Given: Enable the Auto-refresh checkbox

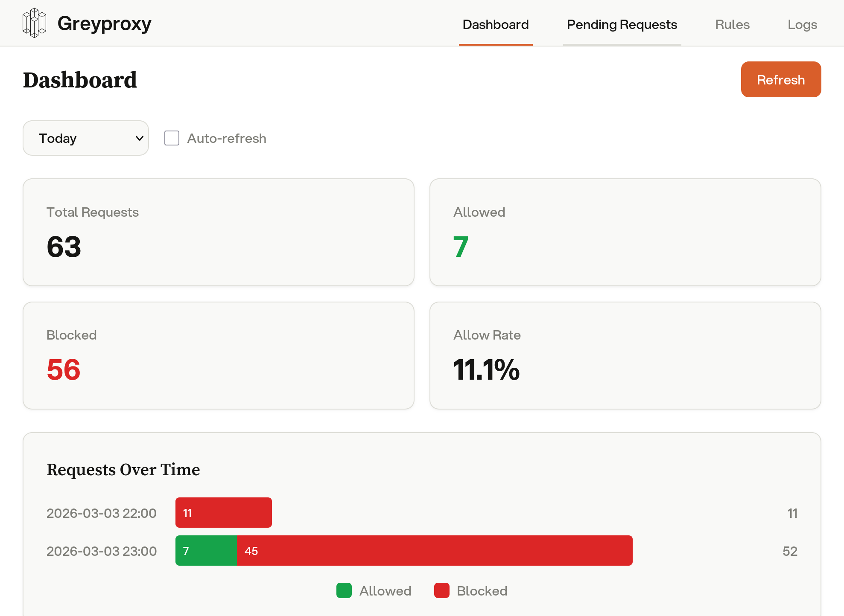Looking at the screenshot, I should (172, 138).
